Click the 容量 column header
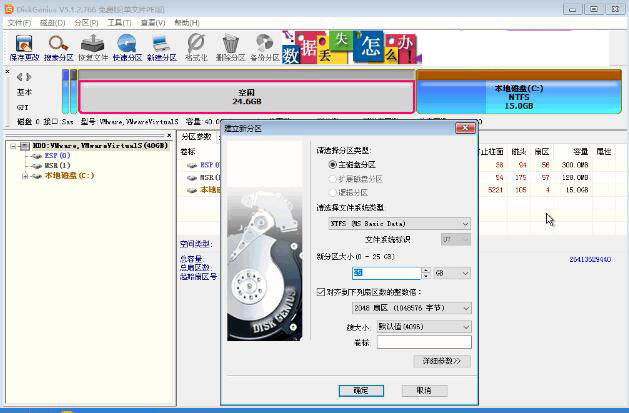 (x=580, y=152)
